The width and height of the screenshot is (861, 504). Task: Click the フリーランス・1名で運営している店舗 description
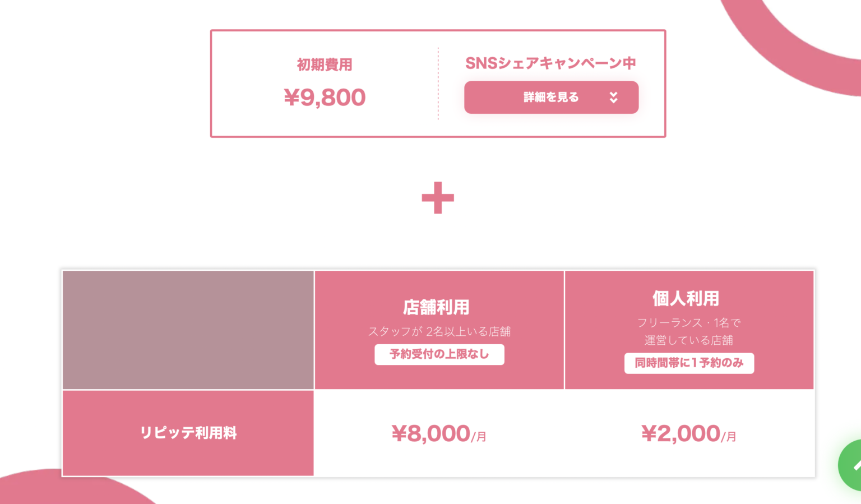689,331
